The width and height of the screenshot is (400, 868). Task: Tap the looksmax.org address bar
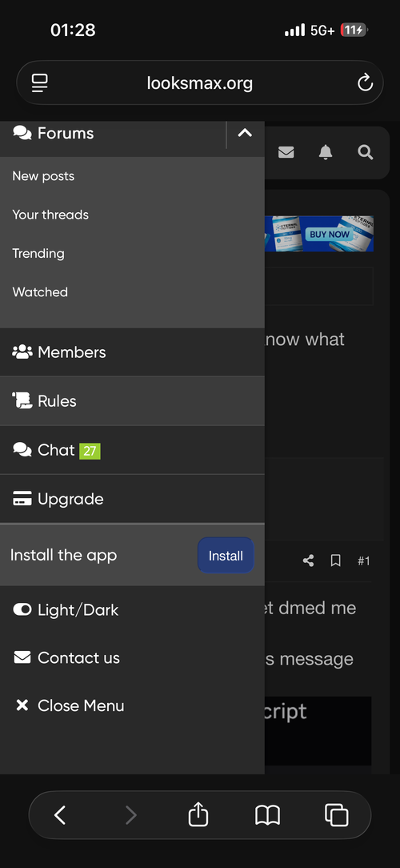click(x=200, y=83)
